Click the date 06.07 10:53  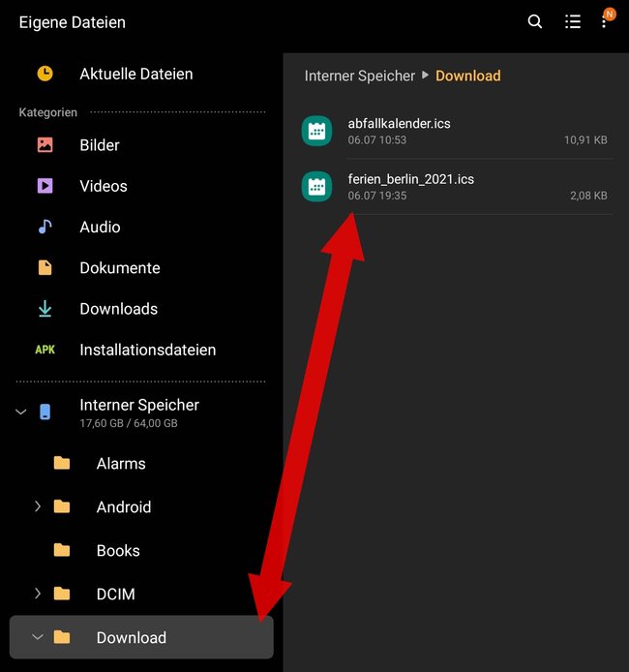[376, 139]
